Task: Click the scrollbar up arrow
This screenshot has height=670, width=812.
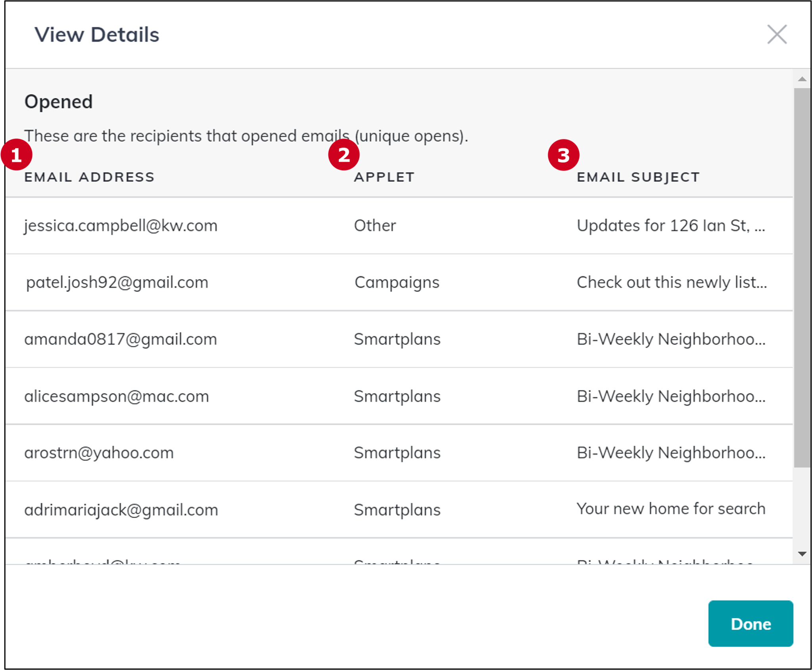Action: tap(802, 79)
